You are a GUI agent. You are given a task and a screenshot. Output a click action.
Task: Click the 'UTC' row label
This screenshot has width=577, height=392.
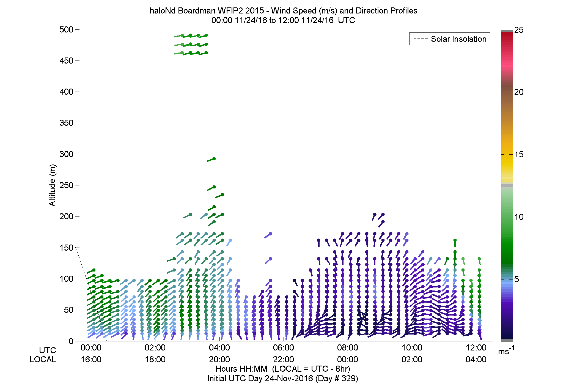tap(48, 350)
